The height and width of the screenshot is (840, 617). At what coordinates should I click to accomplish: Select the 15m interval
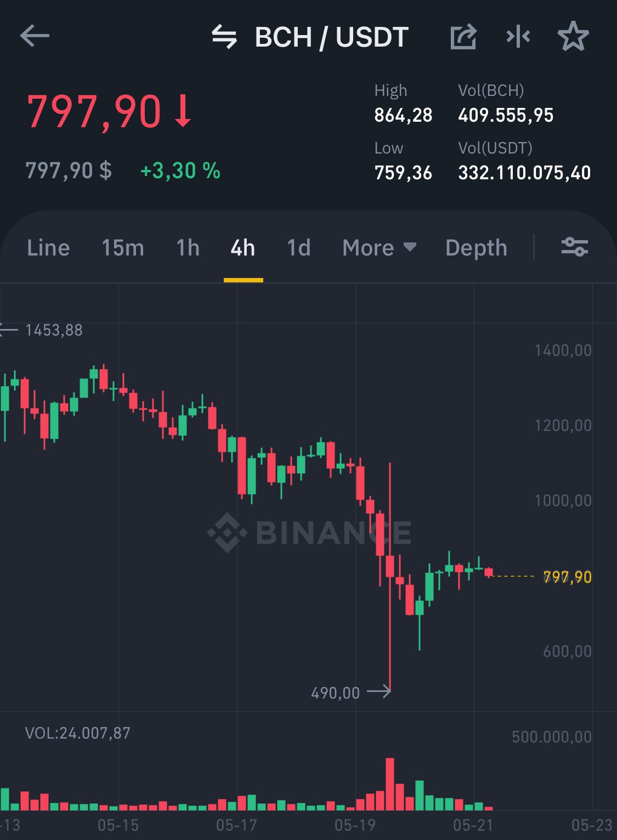[123, 248]
